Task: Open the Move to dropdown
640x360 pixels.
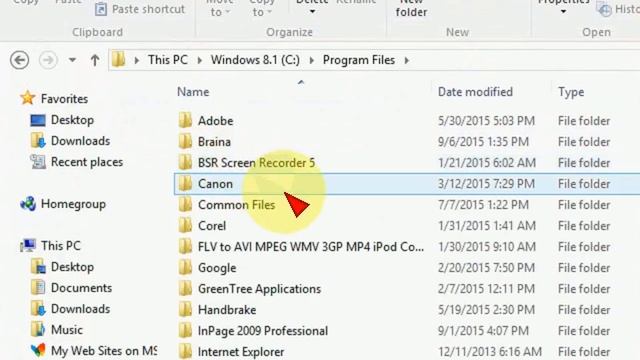Action: (x=220, y=8)
